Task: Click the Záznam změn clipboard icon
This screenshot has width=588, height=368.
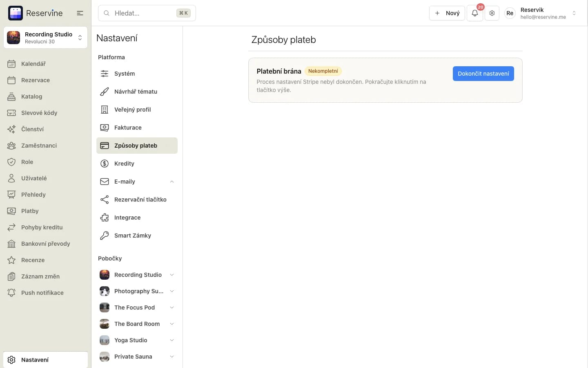Action: [x=11, y=276]
